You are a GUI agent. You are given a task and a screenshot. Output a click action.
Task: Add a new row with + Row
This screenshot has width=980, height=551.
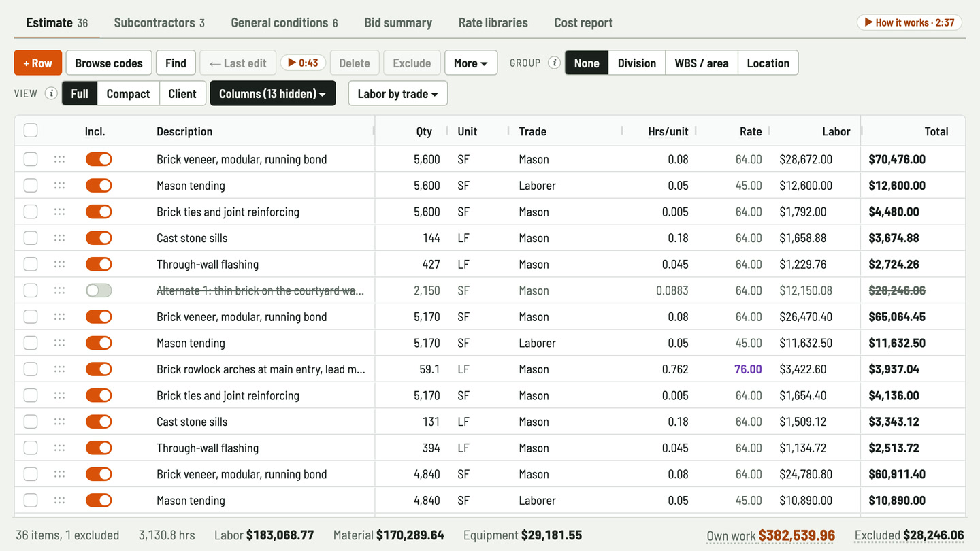(x=38, y=63)
